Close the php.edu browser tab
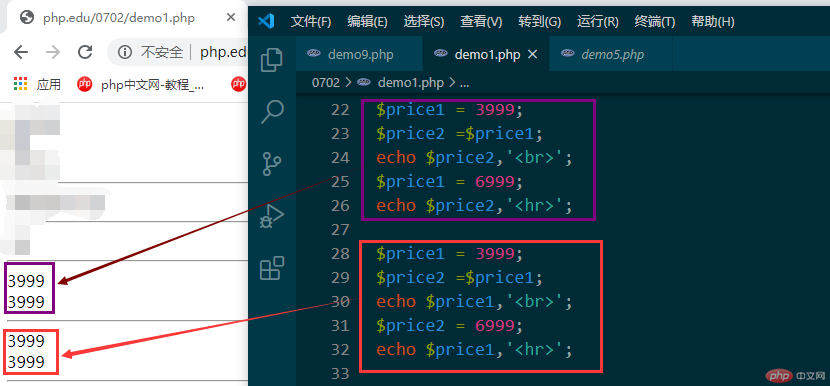Image resolution: width=830 pixels, height=386 pixels. (x=231, y=17)
